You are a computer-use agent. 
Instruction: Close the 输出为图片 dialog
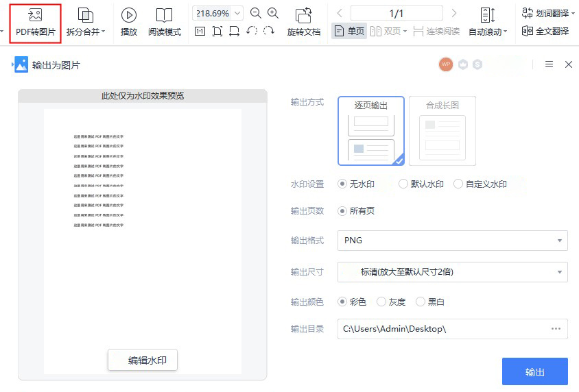click(569, 64)
